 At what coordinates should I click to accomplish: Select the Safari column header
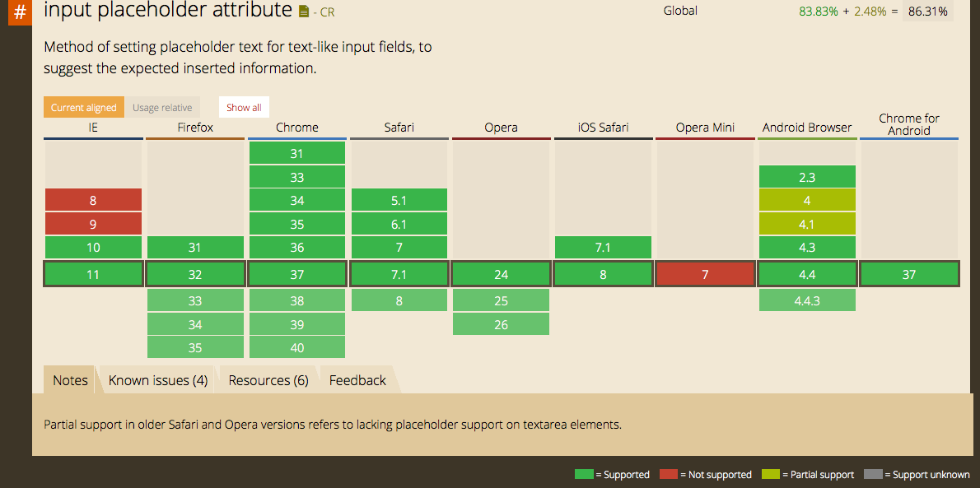tap(399, 128)
